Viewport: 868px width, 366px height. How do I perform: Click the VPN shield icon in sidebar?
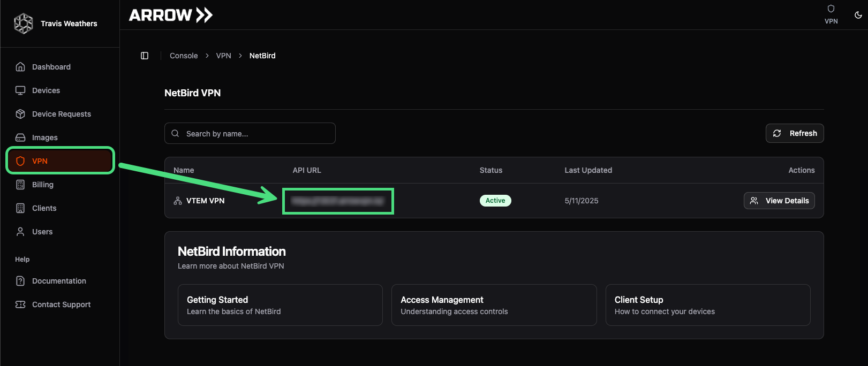coord(20,161)
